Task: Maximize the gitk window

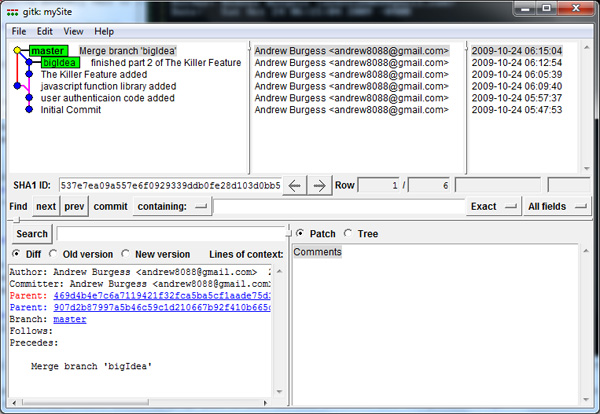Action: click(546, 8)
